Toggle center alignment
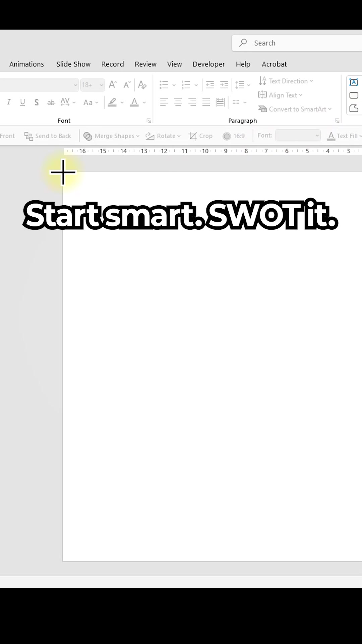Image resolution: width=362 pixels, height=644 pixels. tap(178, 102)
